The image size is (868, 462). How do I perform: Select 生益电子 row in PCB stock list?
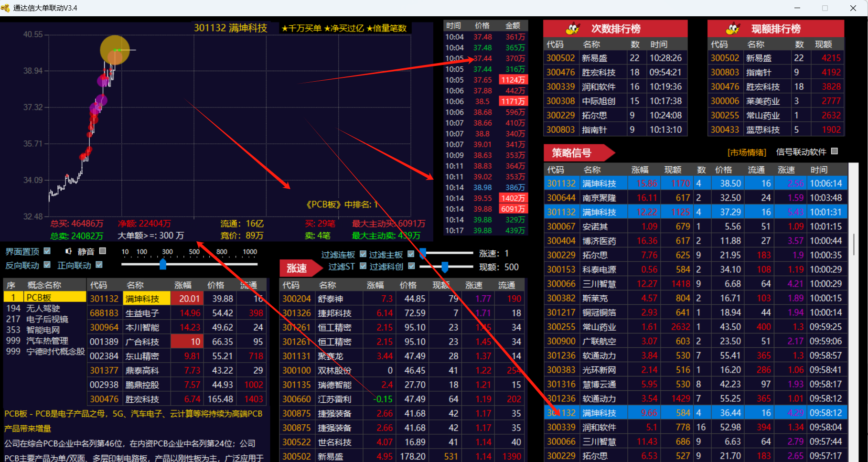(142, 313)
